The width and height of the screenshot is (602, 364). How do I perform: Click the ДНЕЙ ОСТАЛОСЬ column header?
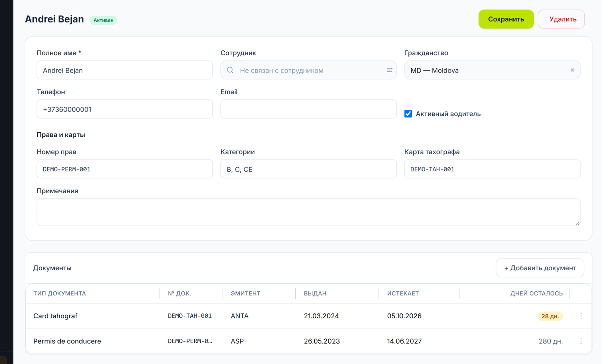(537, 293)
